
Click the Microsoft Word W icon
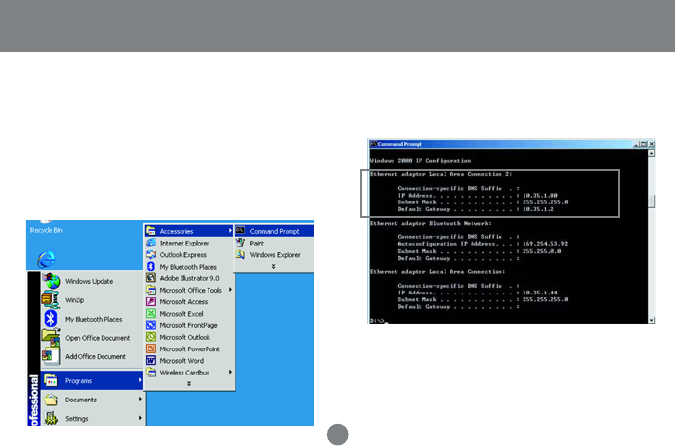[x=151, y=360]
